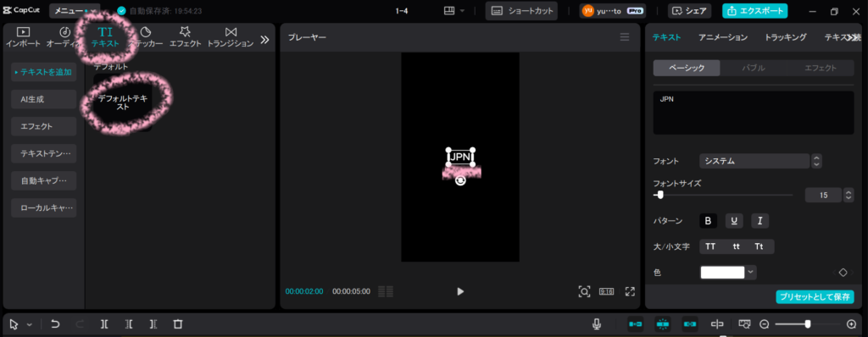Click the エクスポート export button
The width and height of the screenshot is (868, 337).
[754, 10]
